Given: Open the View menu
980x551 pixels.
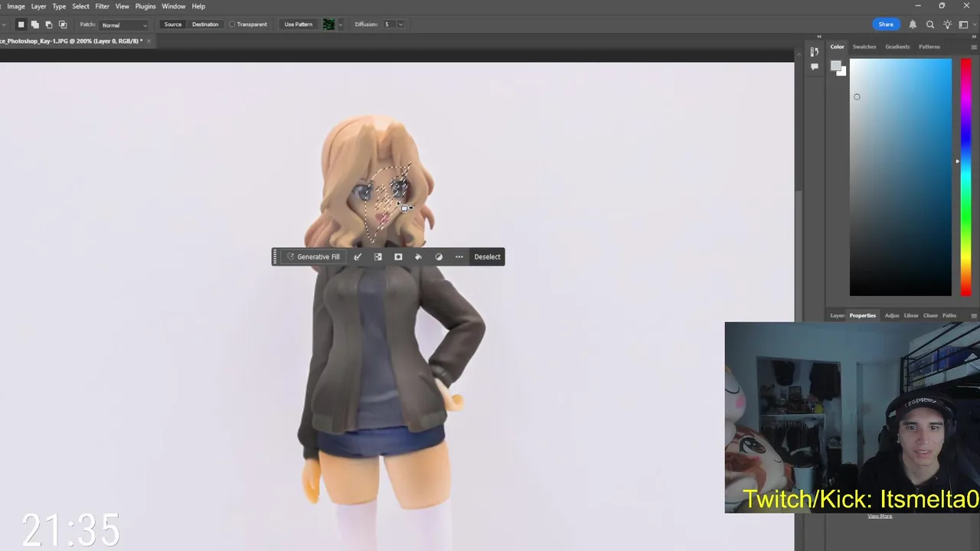Looking at the screenshot, I should pyautogui.click(x=122, y=6).
